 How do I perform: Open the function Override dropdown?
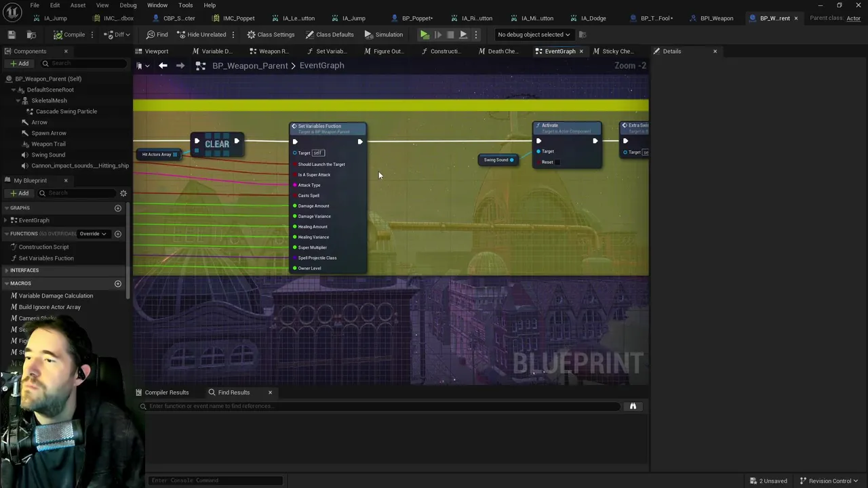(x=93, y=234)
